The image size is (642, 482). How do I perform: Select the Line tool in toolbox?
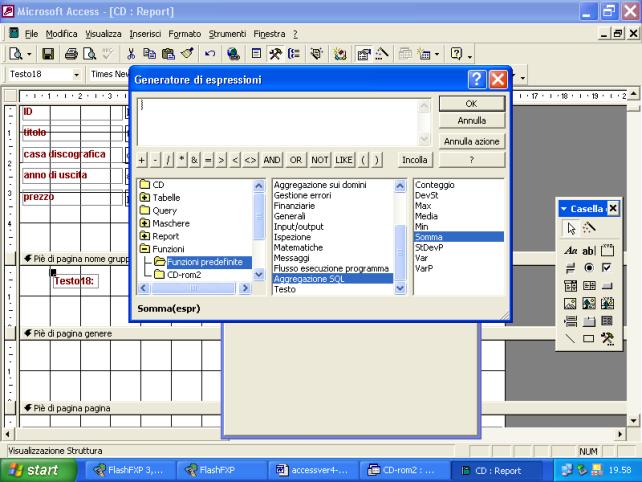tap(570, 339)
